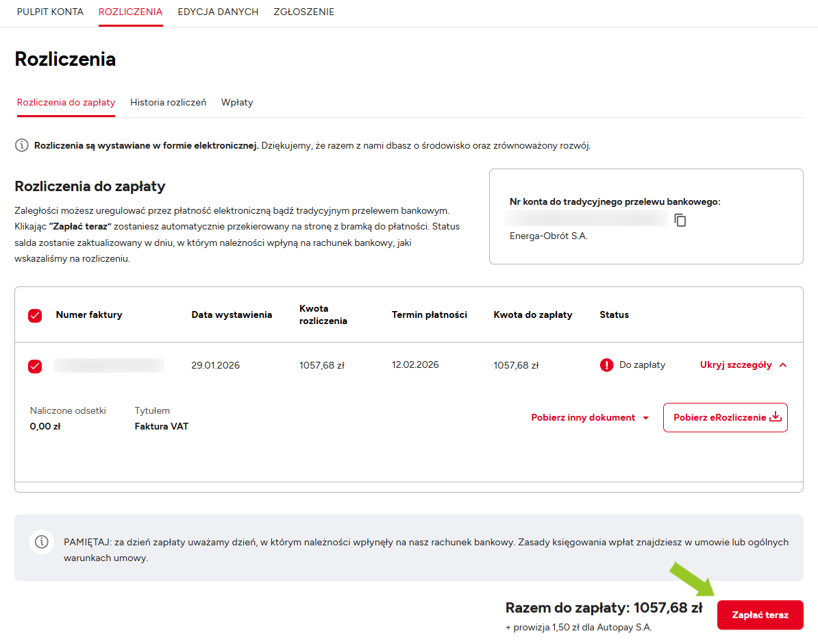This screenshot has height=644, width=818.
Task: Go to Edycja danych in top menu
Action: tap(218, 12)
